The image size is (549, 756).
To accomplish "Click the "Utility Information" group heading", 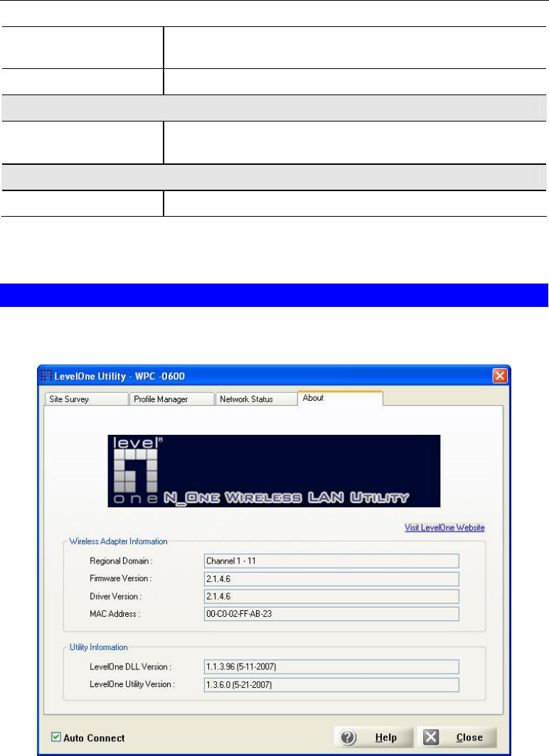I will [98, 647].
